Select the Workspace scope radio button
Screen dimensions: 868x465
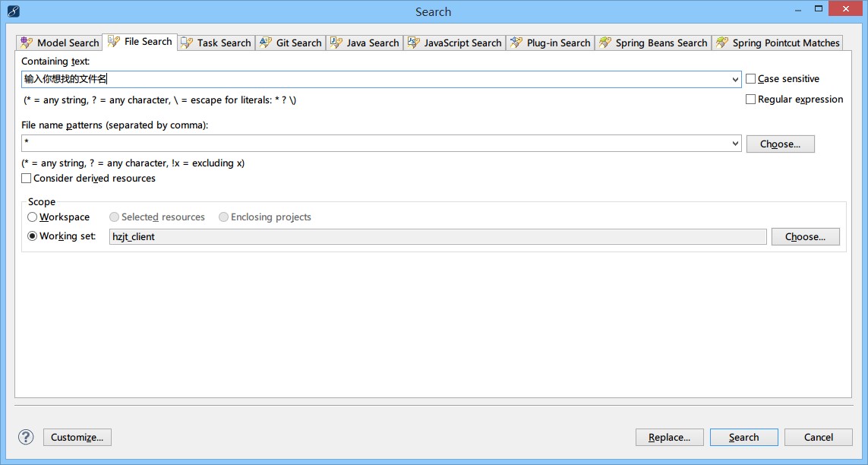pos(33,217)
